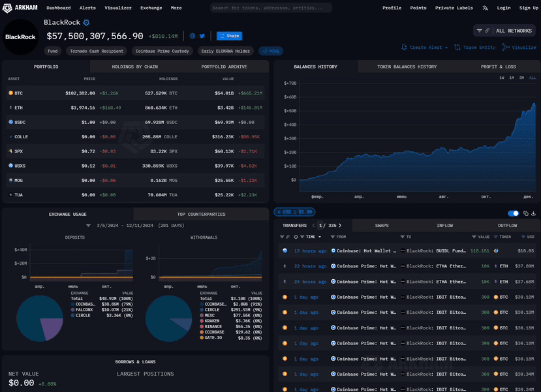Switch to the Profit & Loss tab
The height and width of the screenshot is (392, 541).
(498, 67)
